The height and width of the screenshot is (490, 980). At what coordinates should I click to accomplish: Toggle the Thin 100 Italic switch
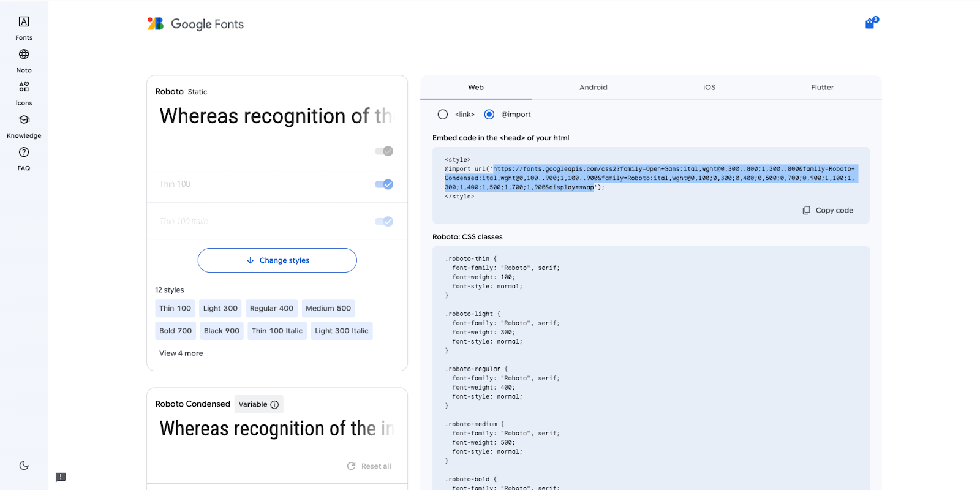[x=384, y=222]
